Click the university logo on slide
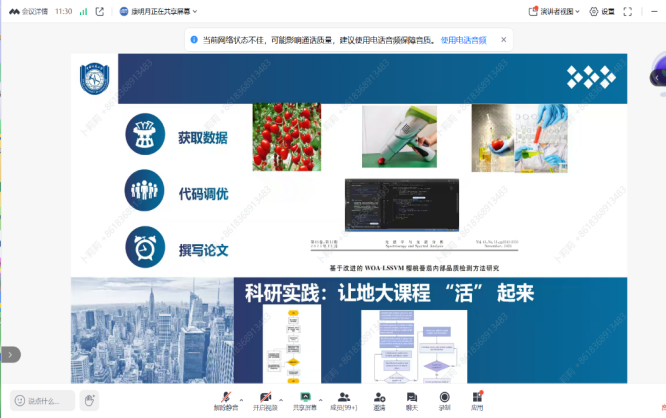Viewport: 666px width, 418px height. tap(95, 79)
